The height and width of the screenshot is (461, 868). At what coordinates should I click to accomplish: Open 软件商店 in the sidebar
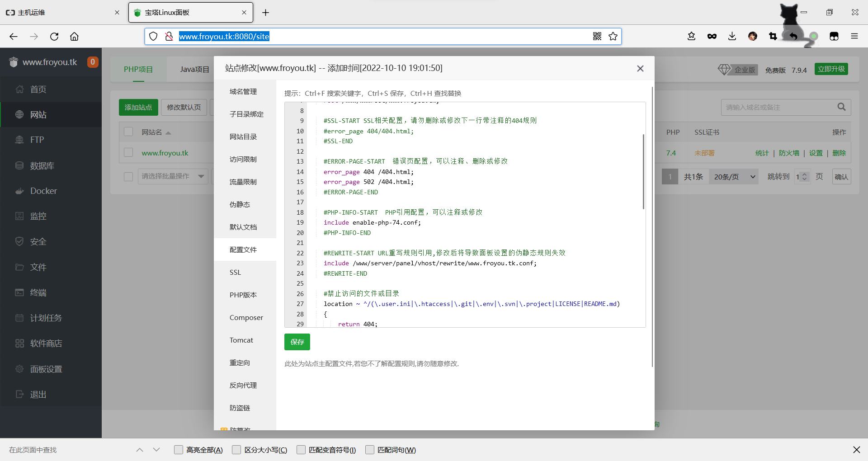point(51,343)
